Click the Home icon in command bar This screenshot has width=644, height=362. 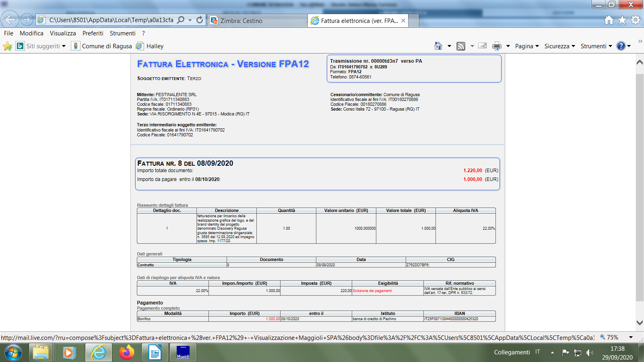(x=438, y=46)
